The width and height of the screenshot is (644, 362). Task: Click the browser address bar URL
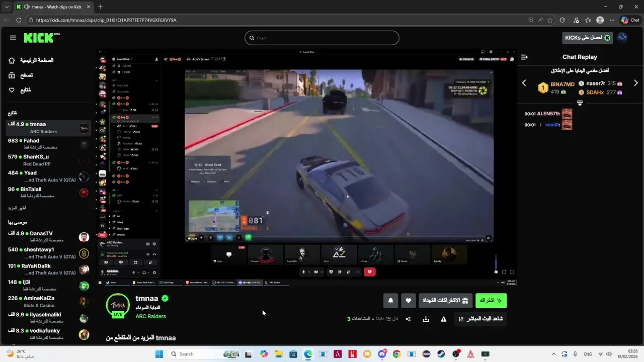pyautogui.click(x=106, y=20)
